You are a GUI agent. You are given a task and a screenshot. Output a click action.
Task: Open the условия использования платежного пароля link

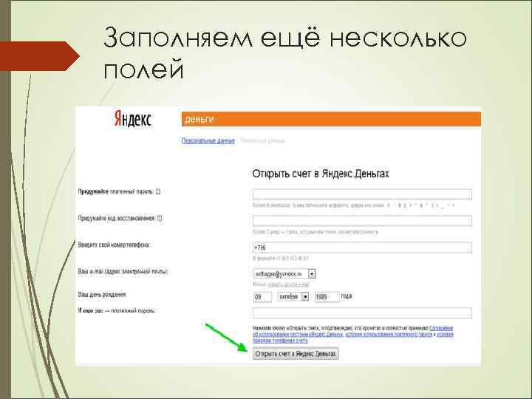tap(389, 334)
